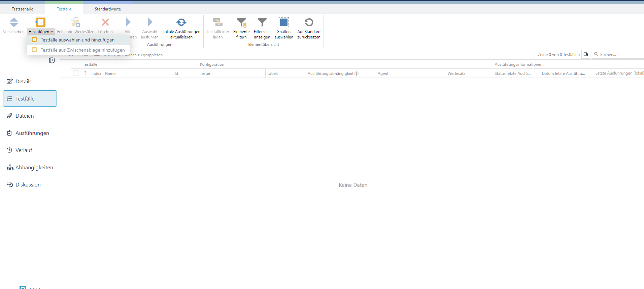This screenshot has width=644, height=289.
Task: Open the Abhängigkeiten sidebar entry
Action: 34,168
